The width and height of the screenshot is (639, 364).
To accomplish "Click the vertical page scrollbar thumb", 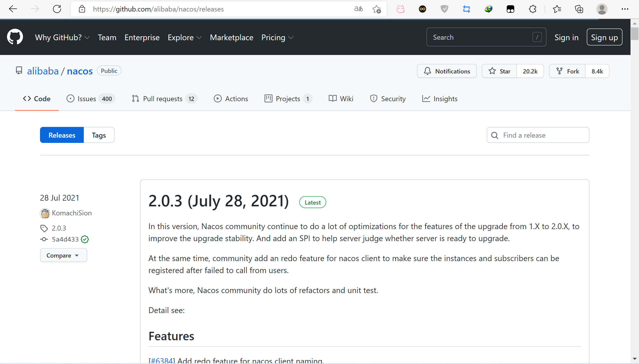I will point(634,34).
